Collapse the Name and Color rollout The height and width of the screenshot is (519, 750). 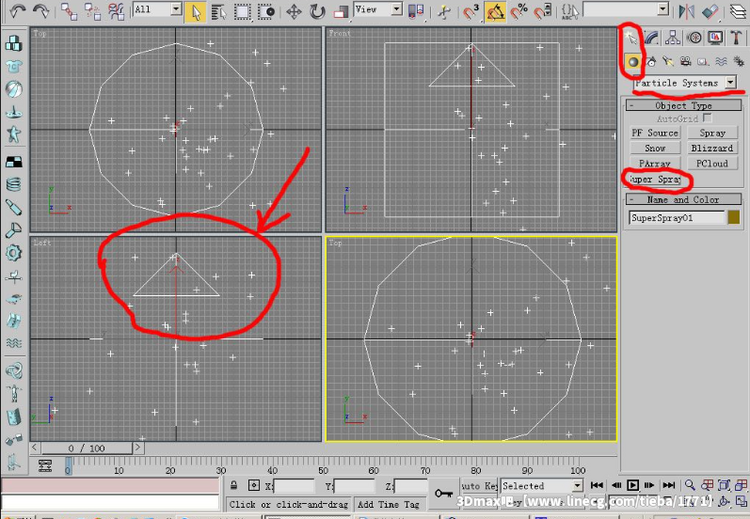[x=684, y=199]
